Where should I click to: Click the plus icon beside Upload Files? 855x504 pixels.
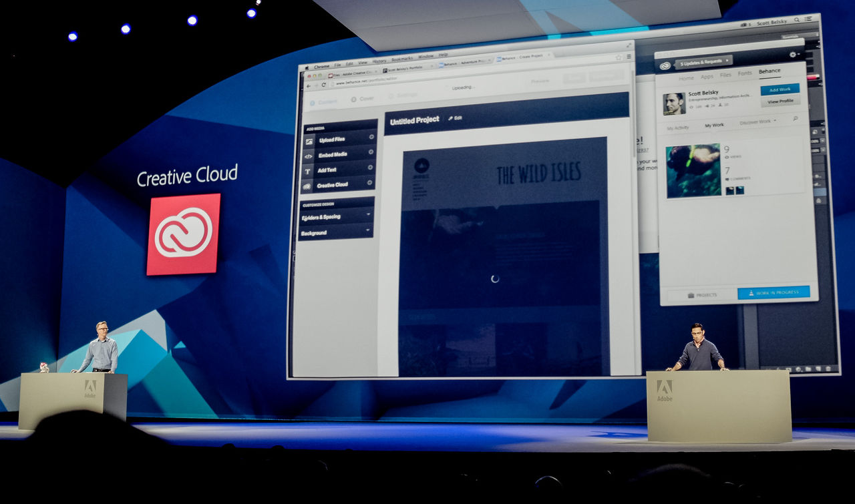[x=371, y=138]
